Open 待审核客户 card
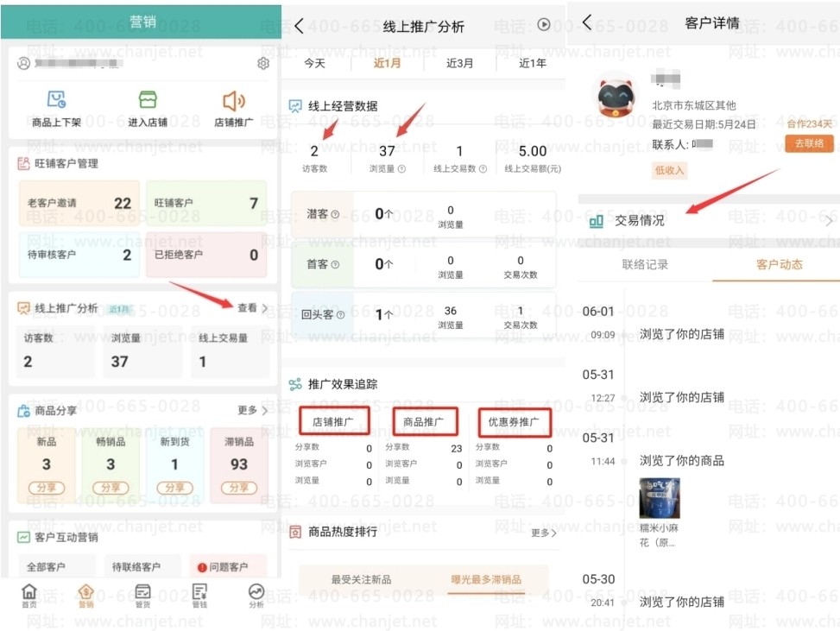Image resolution: width=840 pixels, height=631 pixels. [79, 255]
